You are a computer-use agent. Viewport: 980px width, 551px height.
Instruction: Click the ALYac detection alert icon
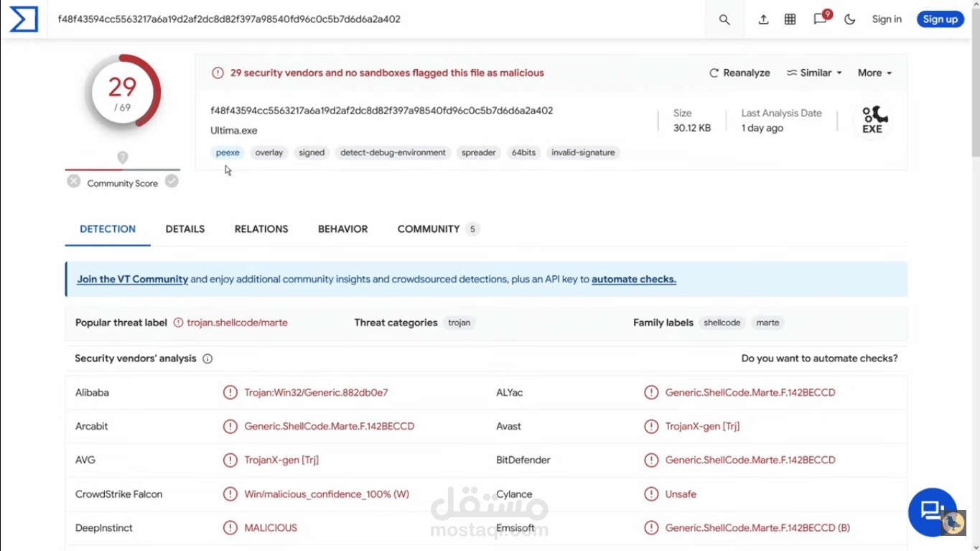tap(651, 392)
